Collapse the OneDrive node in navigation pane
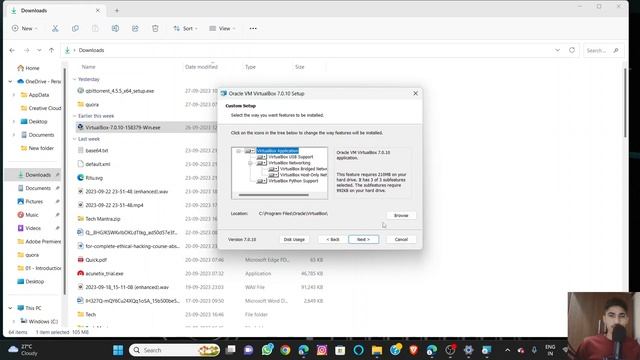 pos(10,82)
